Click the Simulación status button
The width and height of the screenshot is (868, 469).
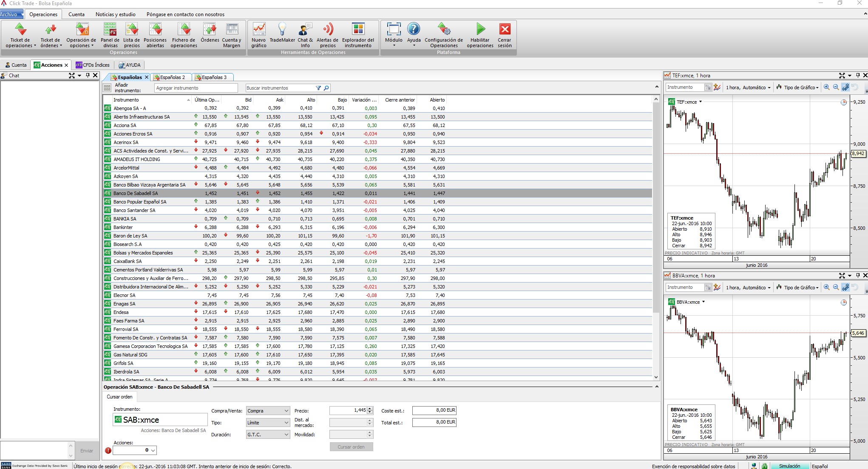(790, 466)
